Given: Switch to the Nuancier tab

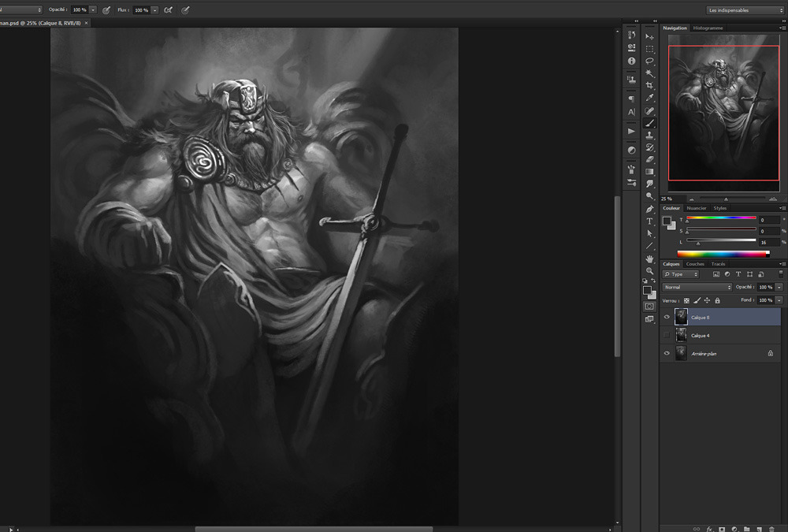Looking at the screenshot, I should point(697,208).
